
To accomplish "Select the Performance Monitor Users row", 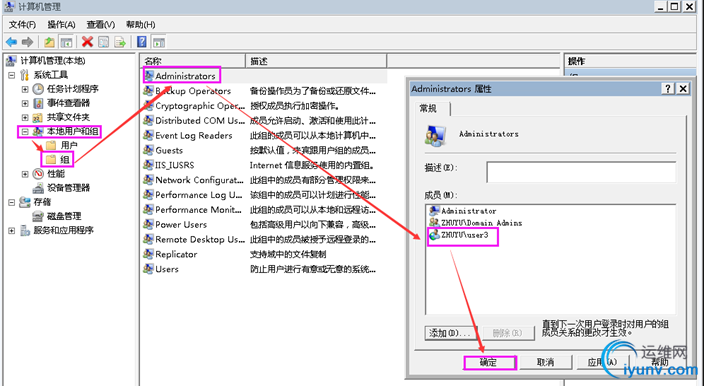I will [x=264, y=210].
